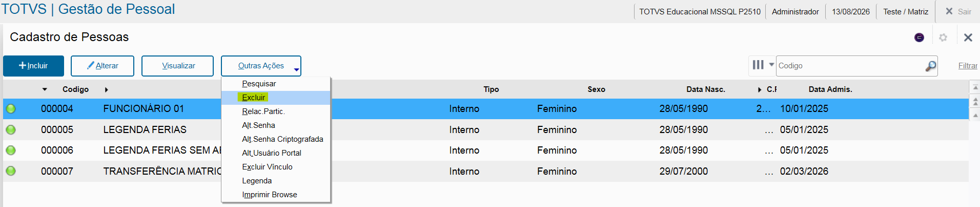Open the Filtrar link

[x=968, y=66]
